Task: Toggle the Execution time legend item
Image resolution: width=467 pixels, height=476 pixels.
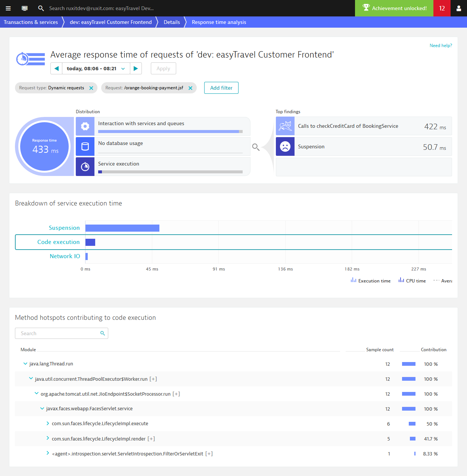Action: (x=371, y=281)
